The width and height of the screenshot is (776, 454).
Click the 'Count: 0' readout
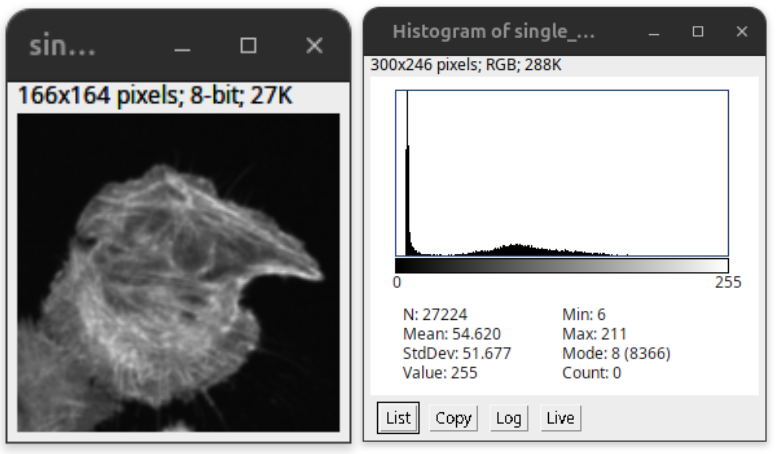click(x=591, y=372)
